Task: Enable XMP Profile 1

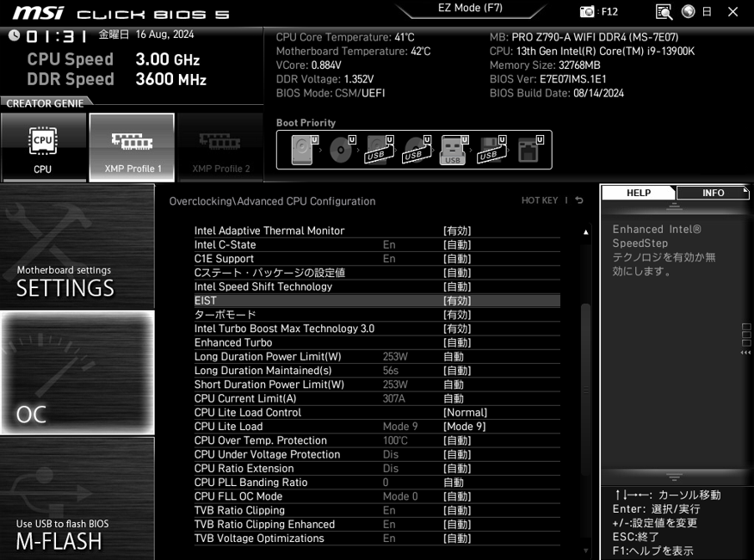Action: click(x=132, y=148)
